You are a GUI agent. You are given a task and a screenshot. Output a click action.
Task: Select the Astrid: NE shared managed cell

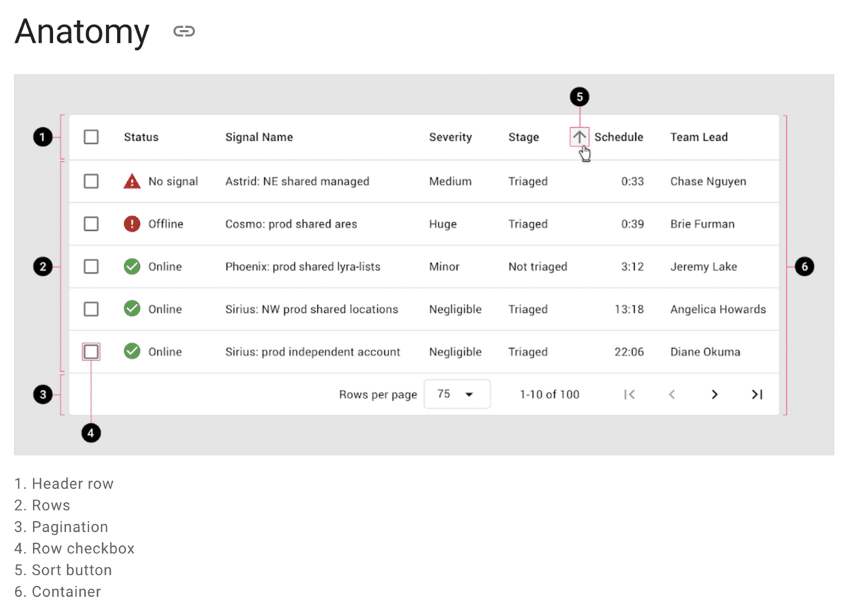pos(297,181)
